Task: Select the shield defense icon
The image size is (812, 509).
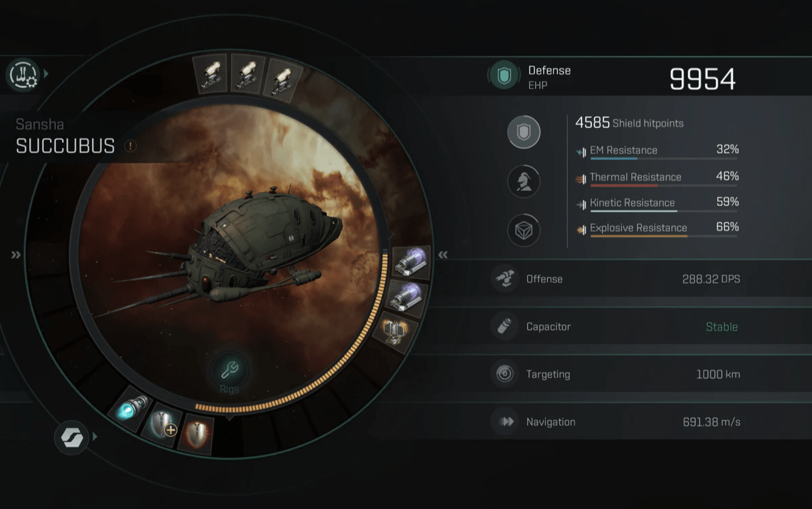Action: coord(523,132)
